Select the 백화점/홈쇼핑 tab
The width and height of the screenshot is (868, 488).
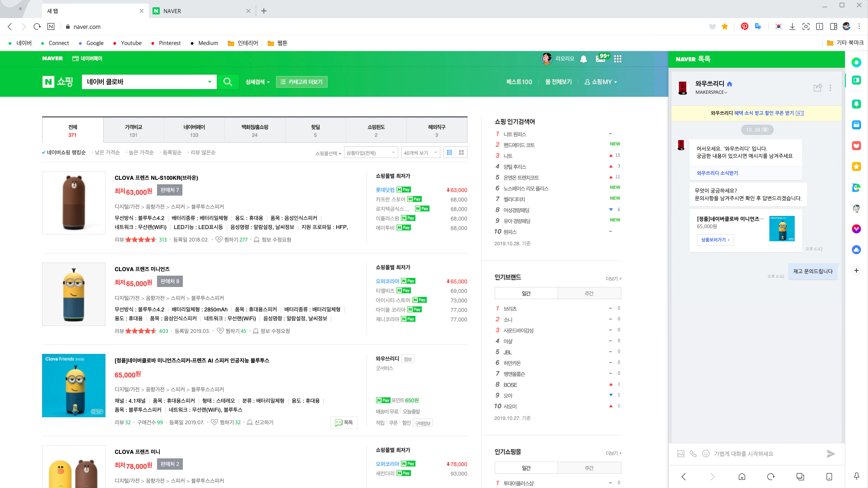coord(255,131)
